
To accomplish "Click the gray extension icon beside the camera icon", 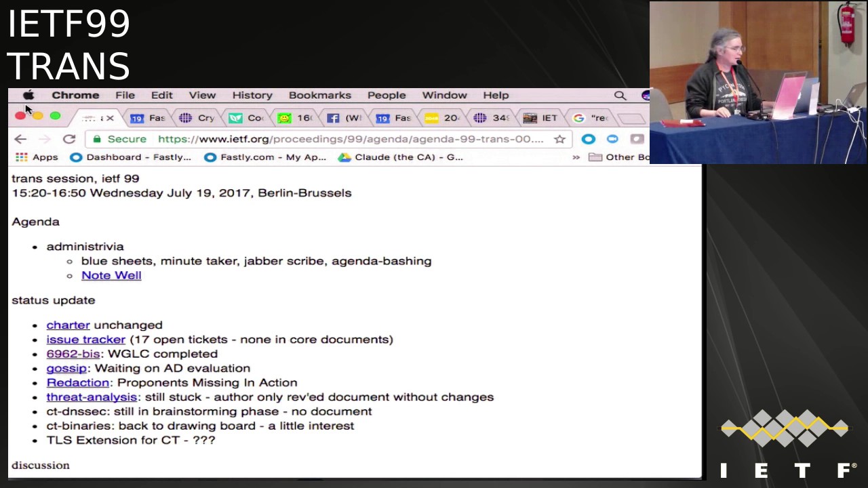I will [637, 139].
